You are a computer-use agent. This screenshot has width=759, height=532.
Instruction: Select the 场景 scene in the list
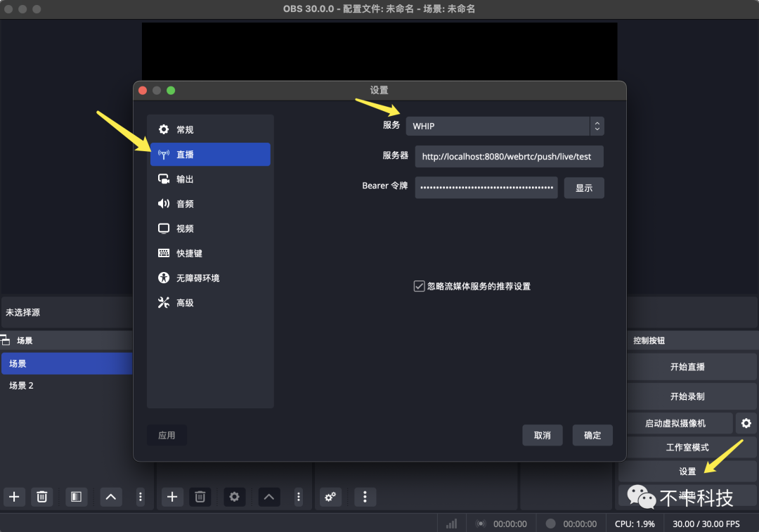point(67,363)
